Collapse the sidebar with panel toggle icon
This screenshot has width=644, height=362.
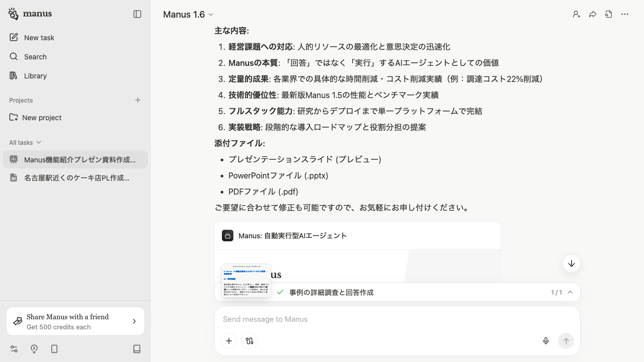137,14
